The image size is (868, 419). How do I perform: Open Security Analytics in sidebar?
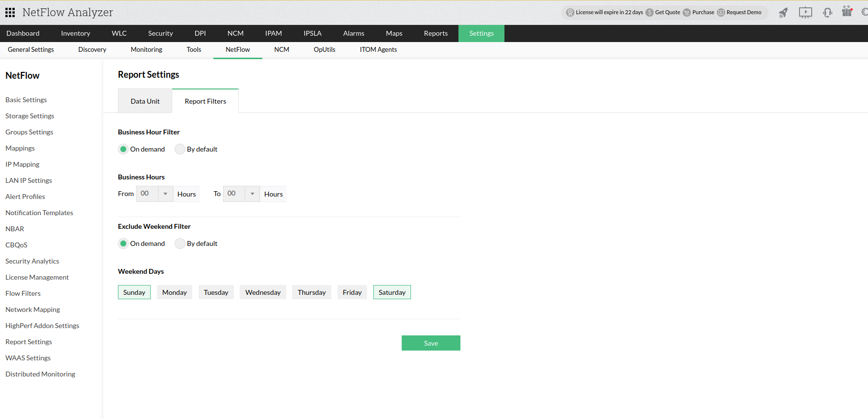point(32,261)
